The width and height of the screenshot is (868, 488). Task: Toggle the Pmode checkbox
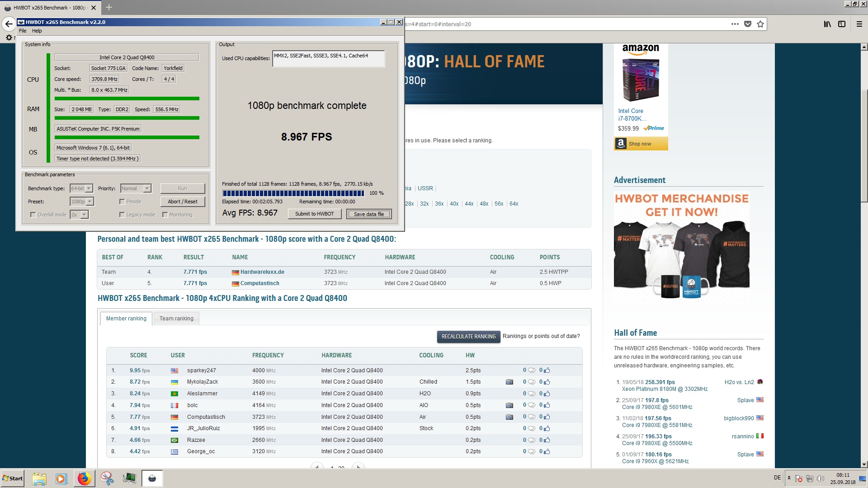(122, 202)
